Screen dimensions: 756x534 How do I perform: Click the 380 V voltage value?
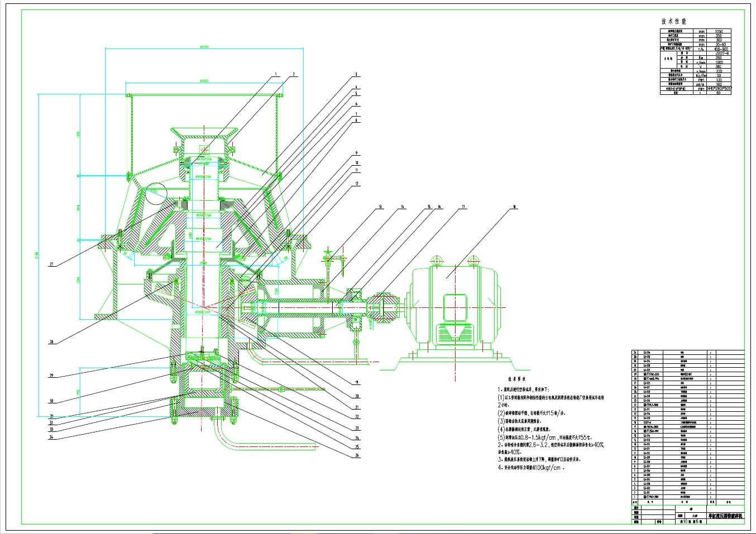(x=719, y=66)
